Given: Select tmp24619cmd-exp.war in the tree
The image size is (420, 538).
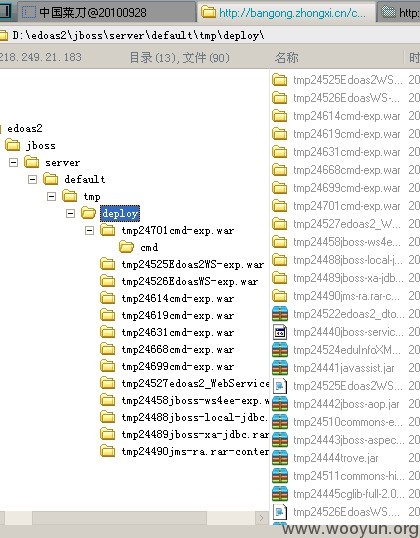Looking at the screenshot, I should point(178,315).
